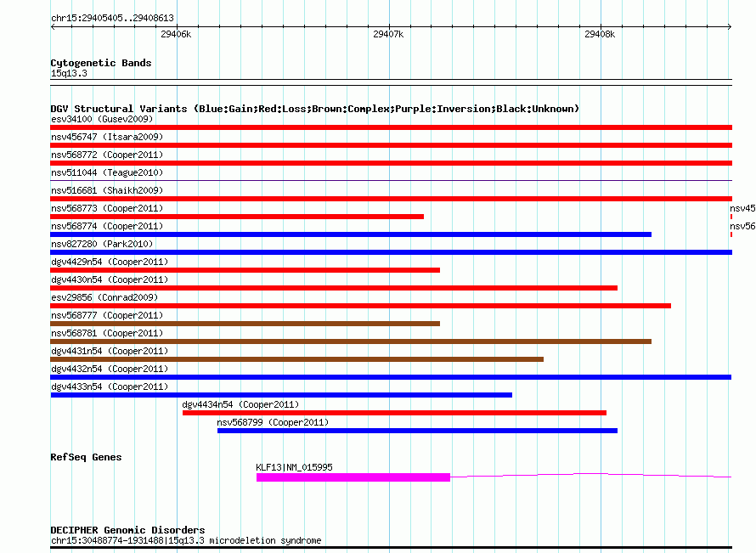The height and width of the screenshot is (553, 756).
Task: Click the 29408k ruler tick label
Action: click(x=600, y=34)
